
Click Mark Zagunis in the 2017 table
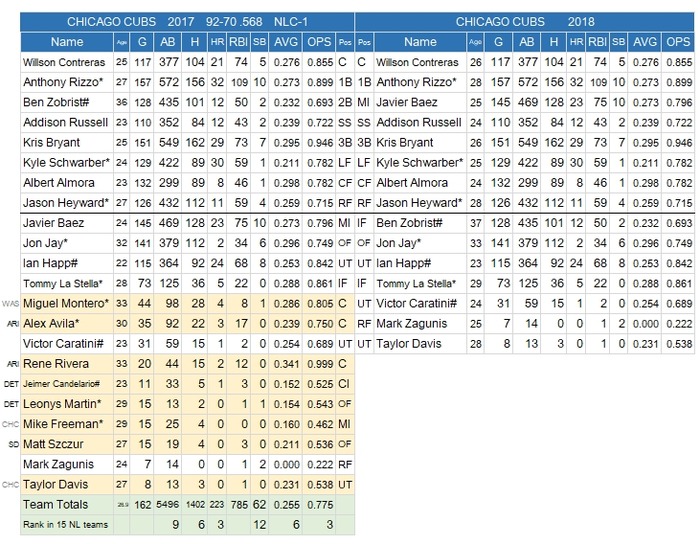click(58, 464)
